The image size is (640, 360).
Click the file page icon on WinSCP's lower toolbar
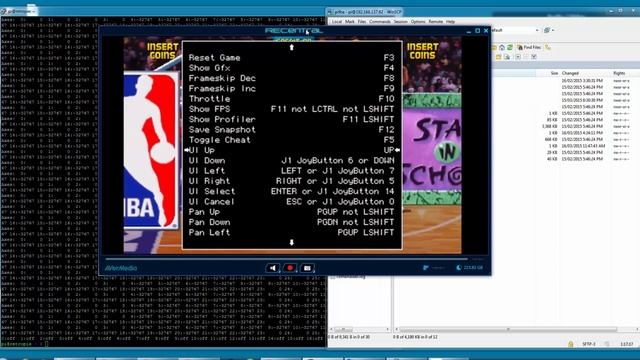(507, 57)
